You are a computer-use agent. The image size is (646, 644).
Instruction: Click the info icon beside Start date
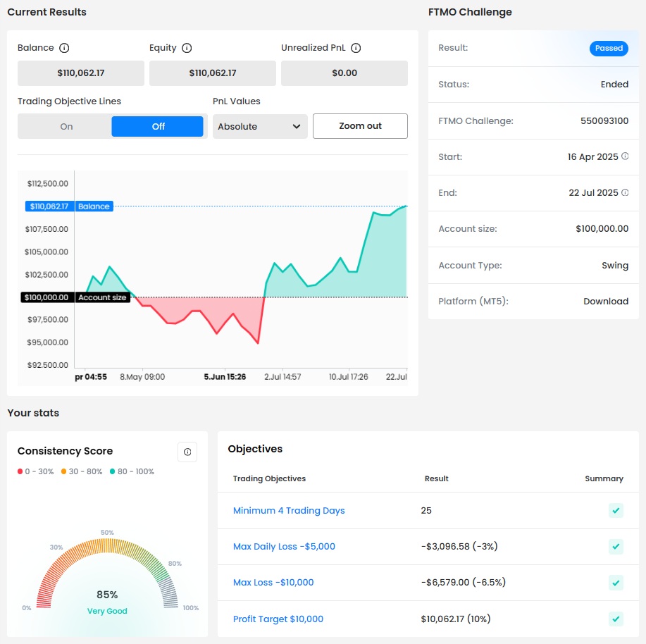625,156
